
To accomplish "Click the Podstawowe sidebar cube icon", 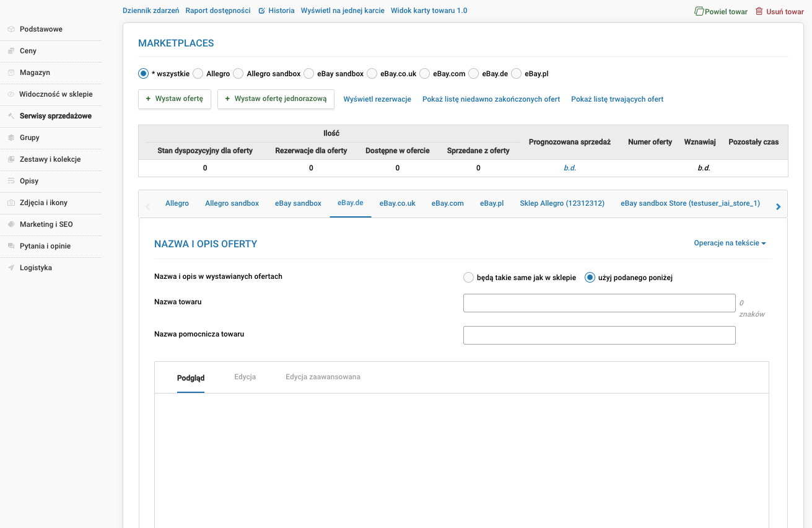I will coord(11,29).
